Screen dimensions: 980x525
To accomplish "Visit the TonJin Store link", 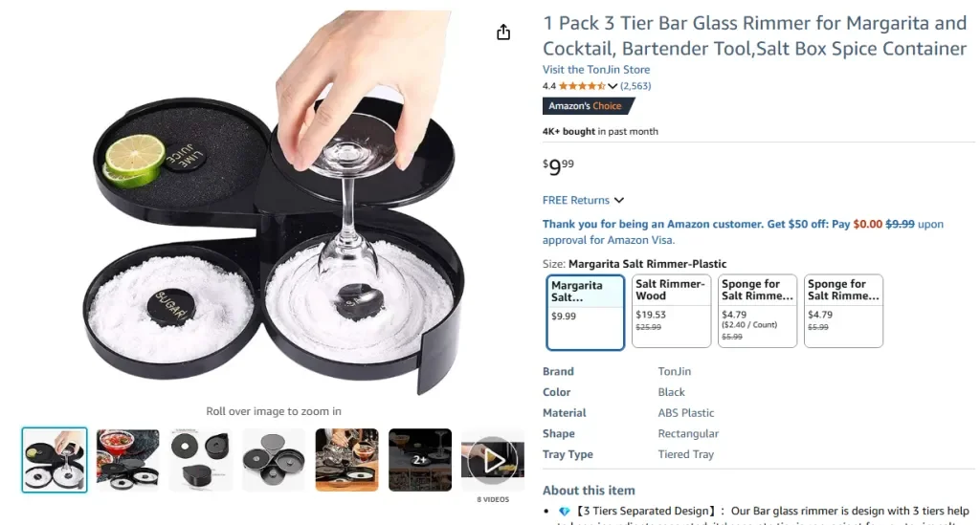I will (595, 69).
